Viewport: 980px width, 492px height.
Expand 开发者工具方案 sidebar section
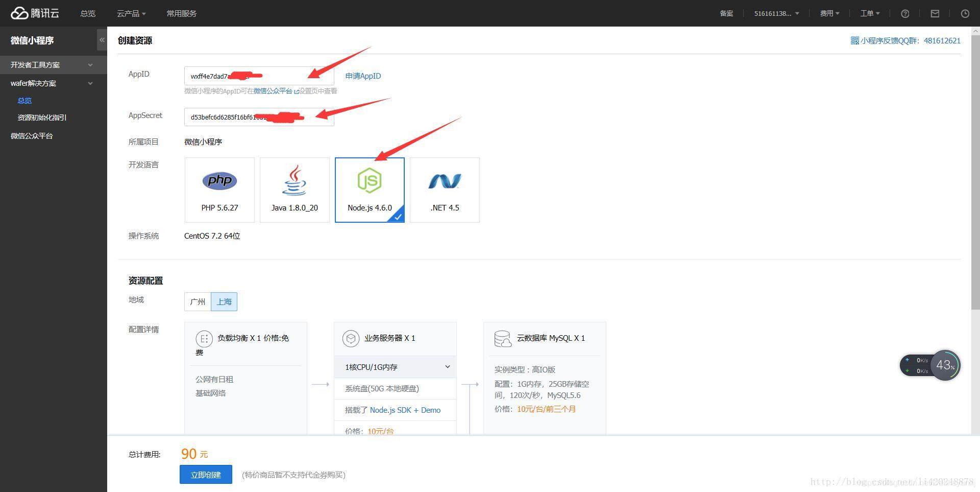(x=54, y=65)
